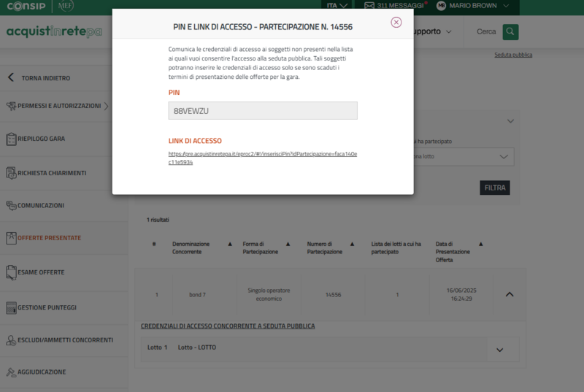Click the Escludi/Ammetti Concorrenti icon
Screen dimensions: 584x392
(11, 340)
